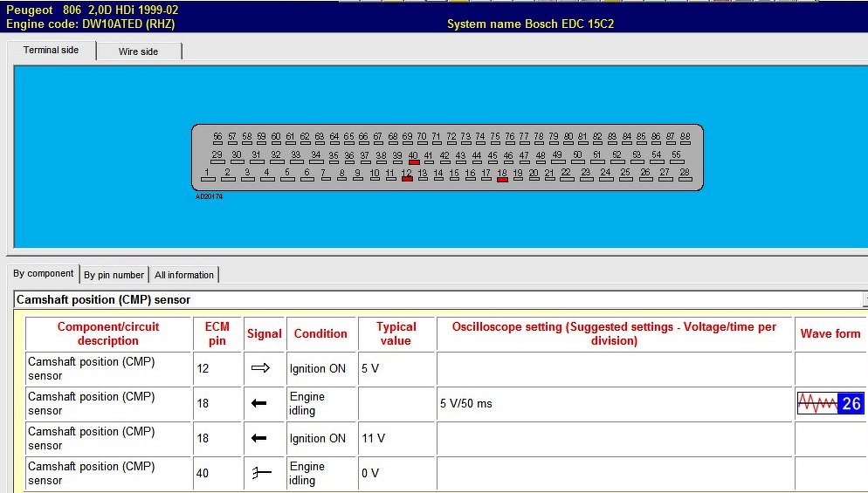868x493 pixels.
Task: Click ground signal symbol for pin 40
Action: click(x=261, y=473)
